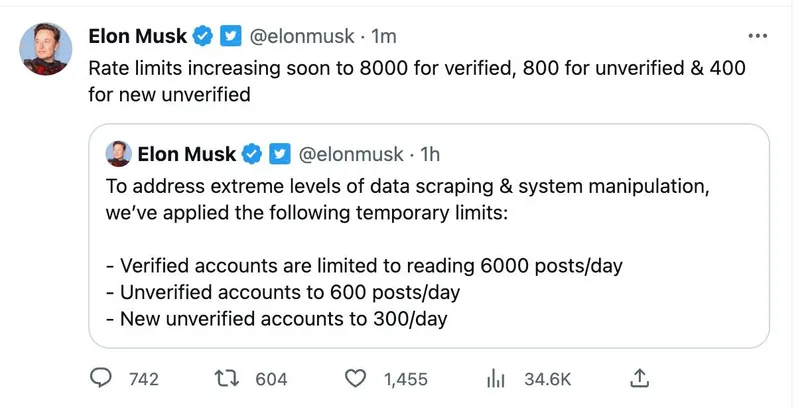Viewport: 800px width, 407px height.
Task: Open the Elon Musk display name at top
Action: tap(138, 37)
